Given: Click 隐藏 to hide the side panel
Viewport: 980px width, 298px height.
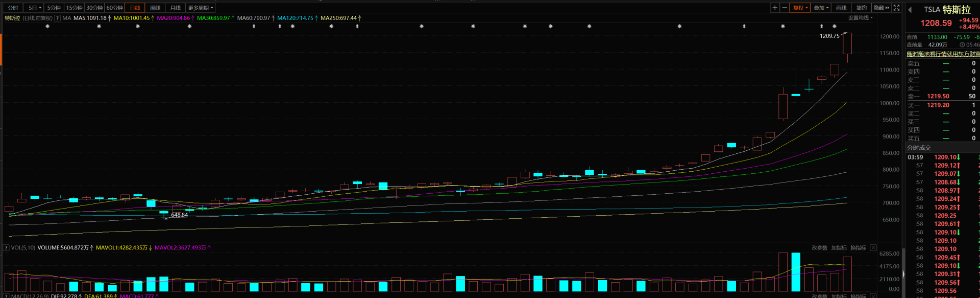Looking at the screenshot, I should (881, 8).
